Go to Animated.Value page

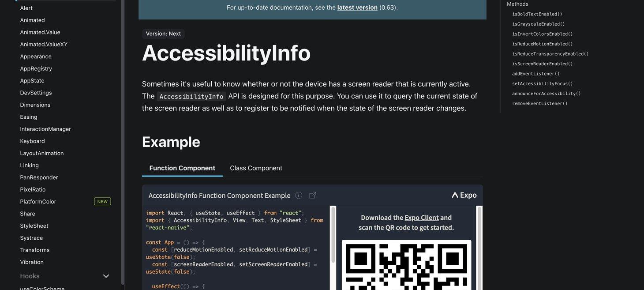coord(40,32)
